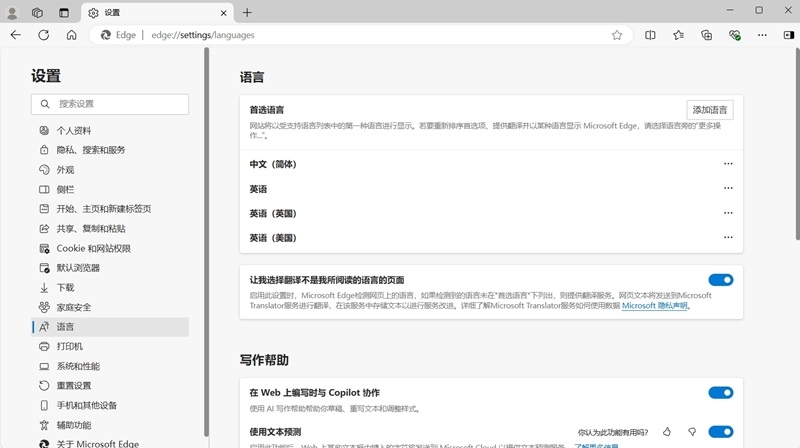Open more actions for 英语 row
The image size is (800, 448).
click(728, 188)
